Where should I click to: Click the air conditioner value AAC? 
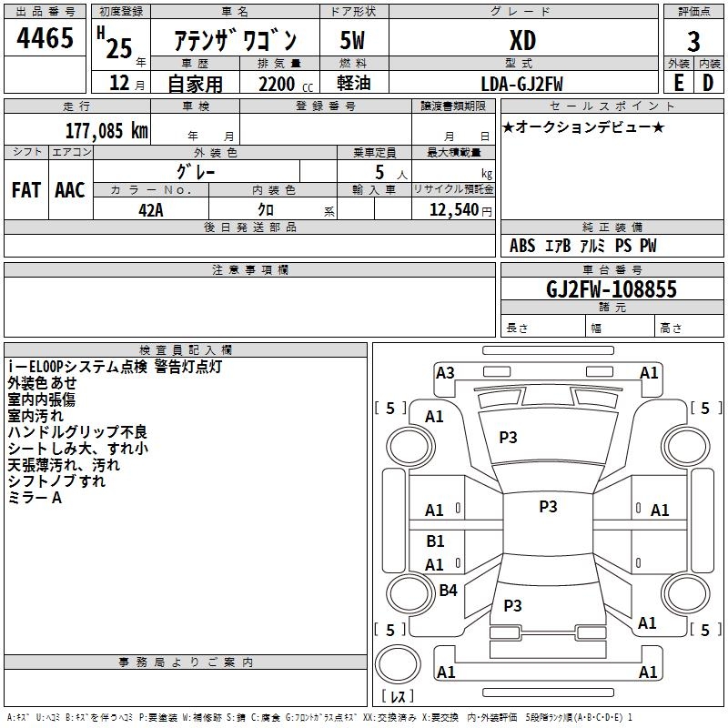pyautogui.click(x=70, y=190)
